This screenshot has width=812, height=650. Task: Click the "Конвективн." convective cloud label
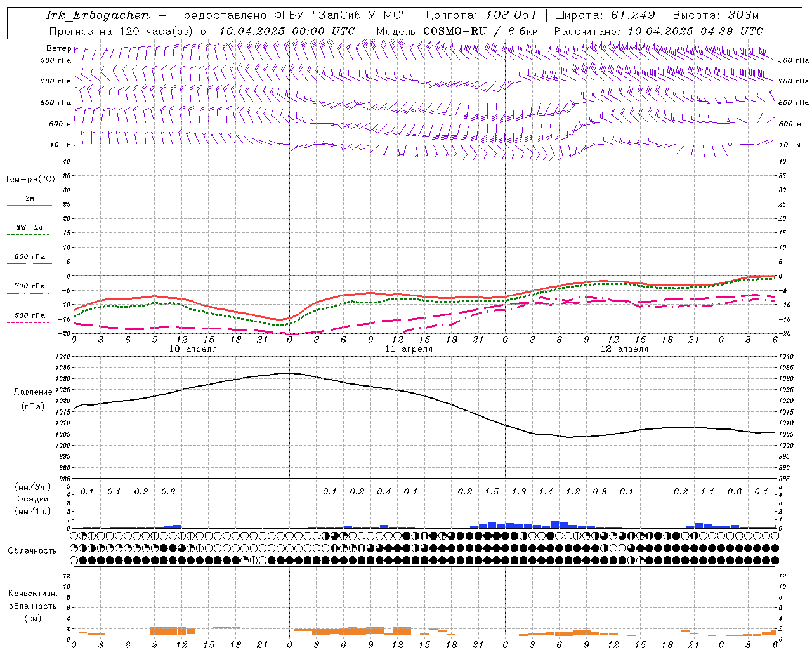(32, 594)
